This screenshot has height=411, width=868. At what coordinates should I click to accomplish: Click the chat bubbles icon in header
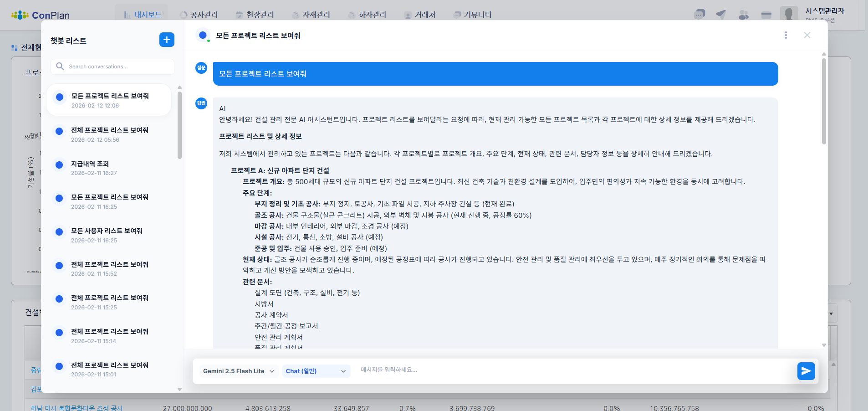(700, 15)
